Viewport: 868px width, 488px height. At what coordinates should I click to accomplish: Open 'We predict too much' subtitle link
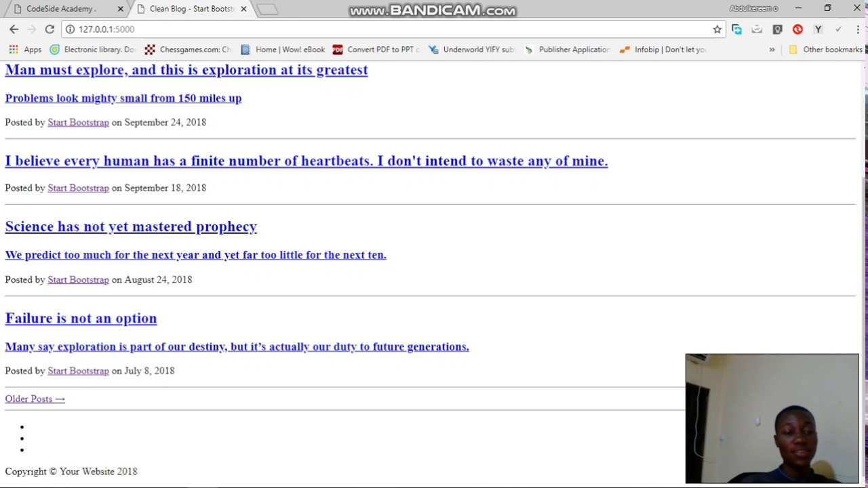point(196,255)
